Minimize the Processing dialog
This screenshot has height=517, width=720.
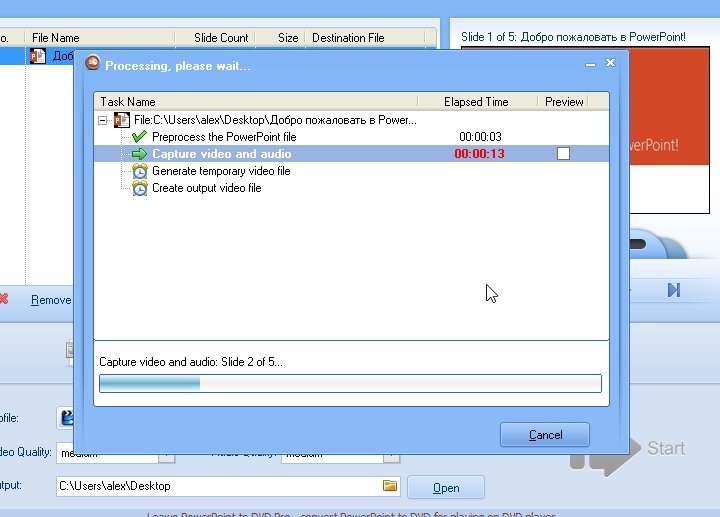pyautogui.click(x=591, y=65)
